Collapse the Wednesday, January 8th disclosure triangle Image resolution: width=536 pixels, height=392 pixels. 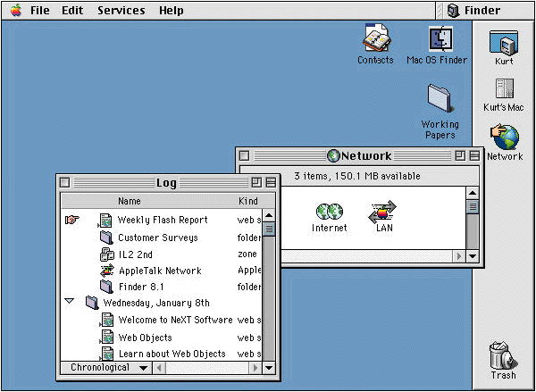(70, 301)
